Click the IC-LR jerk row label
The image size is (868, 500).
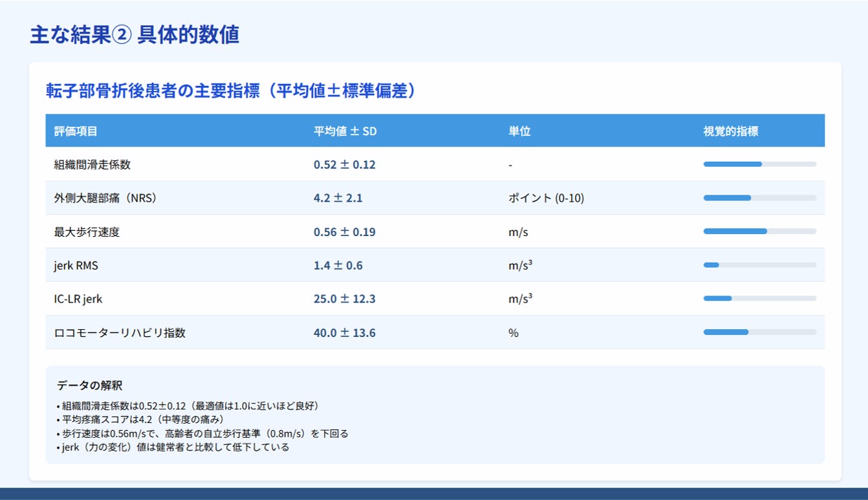pos(78,299)
